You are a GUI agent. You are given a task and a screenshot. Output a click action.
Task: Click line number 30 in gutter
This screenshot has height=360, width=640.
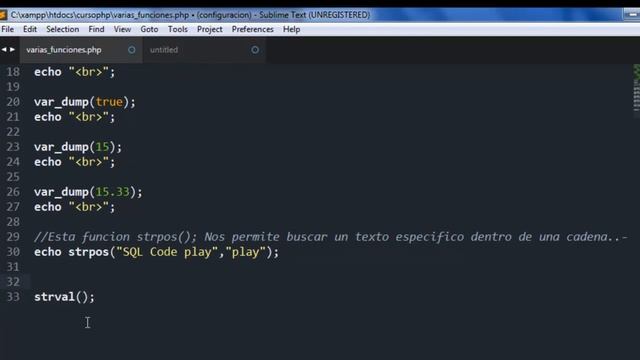13,252
